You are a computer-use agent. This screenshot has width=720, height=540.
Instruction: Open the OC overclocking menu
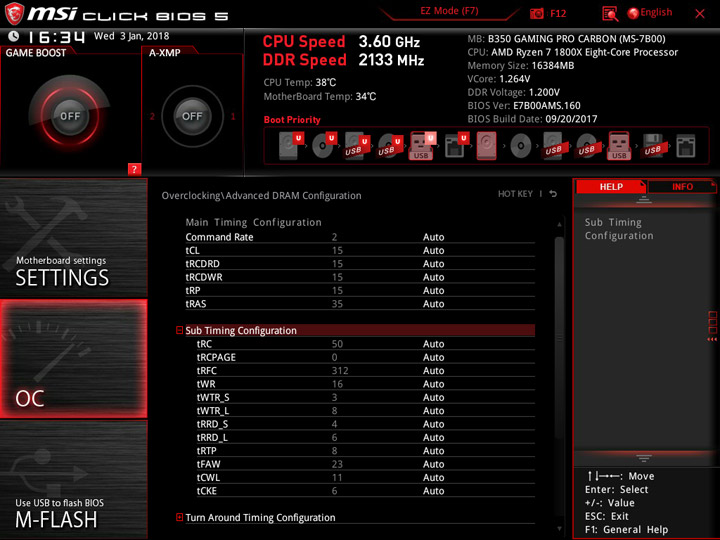tap(73, 359)
